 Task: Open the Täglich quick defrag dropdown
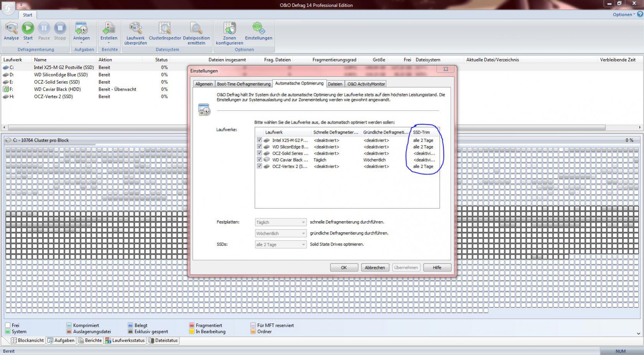[281, 222]
